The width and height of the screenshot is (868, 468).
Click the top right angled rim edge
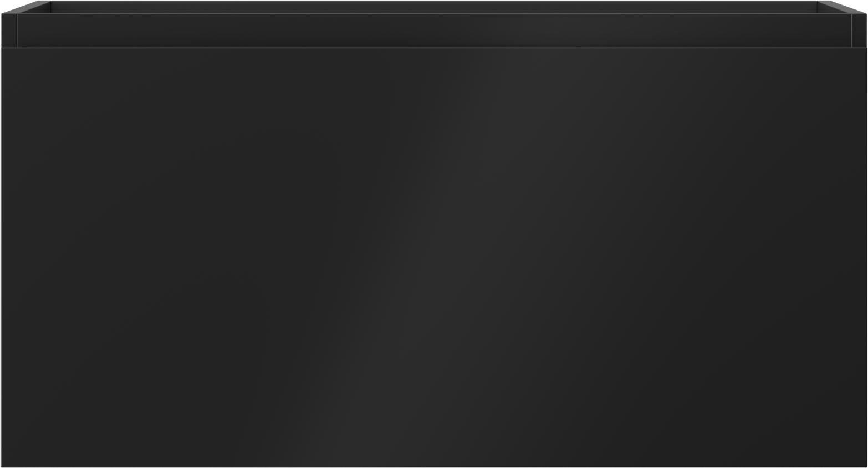[842, 7]
